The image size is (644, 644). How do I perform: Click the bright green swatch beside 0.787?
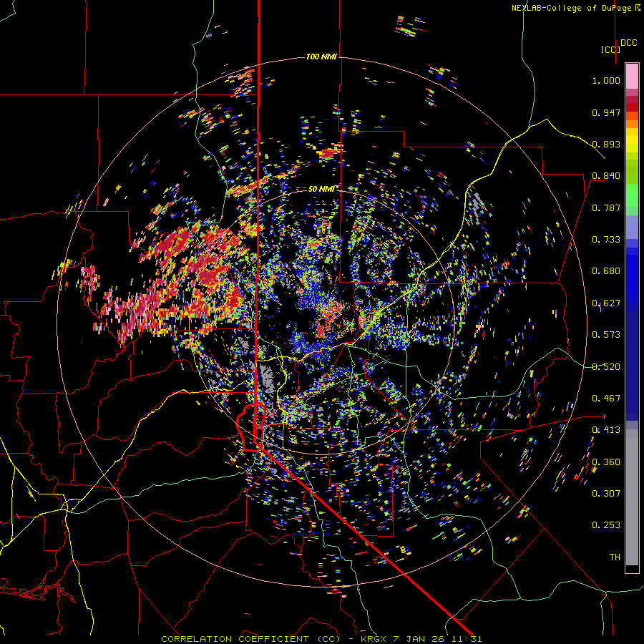pos(632,197)
